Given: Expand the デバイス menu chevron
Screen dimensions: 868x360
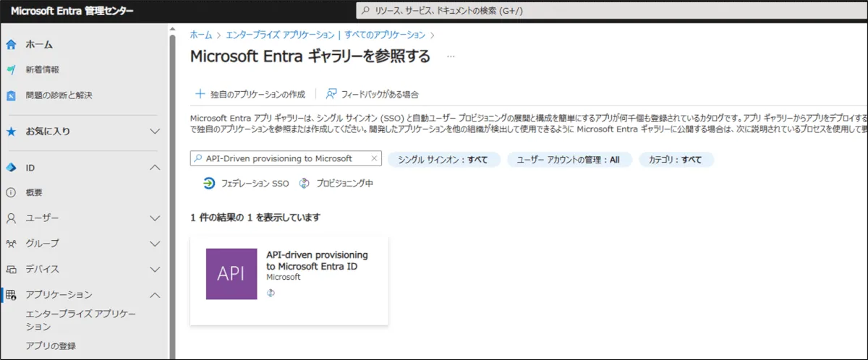Looking at the screenshot, I should point(155,269).
